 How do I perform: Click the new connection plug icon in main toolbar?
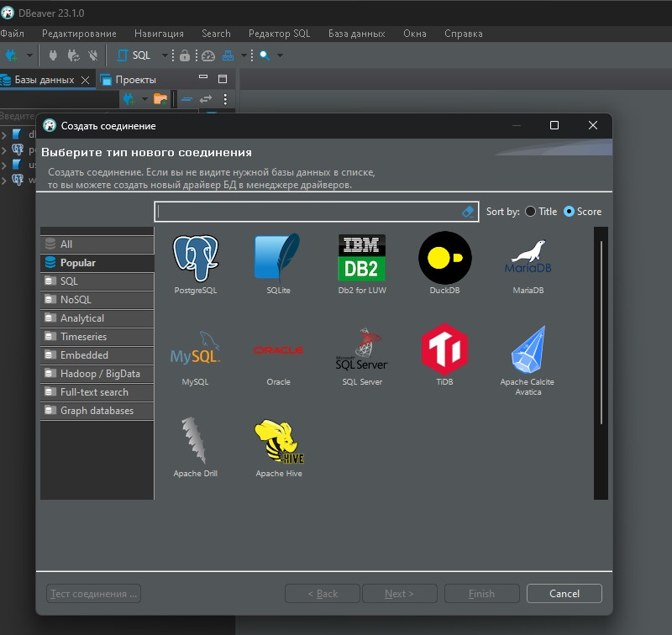coord(11,55)
